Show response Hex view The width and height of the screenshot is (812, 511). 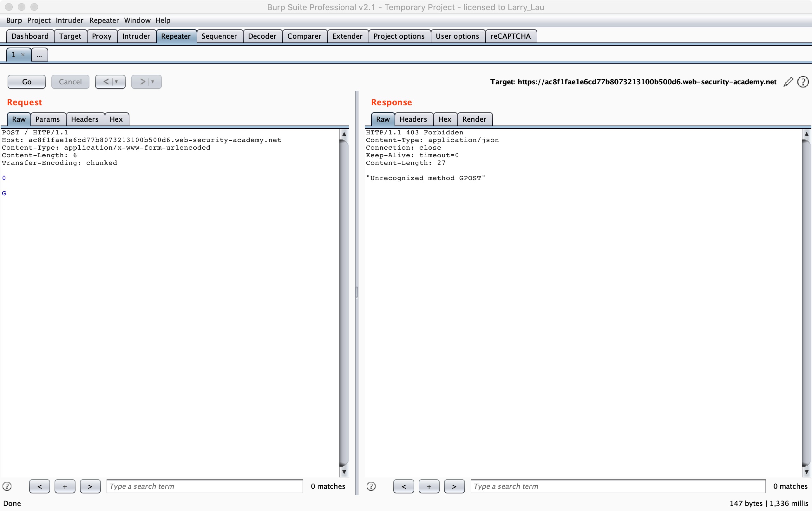point(445,119)
